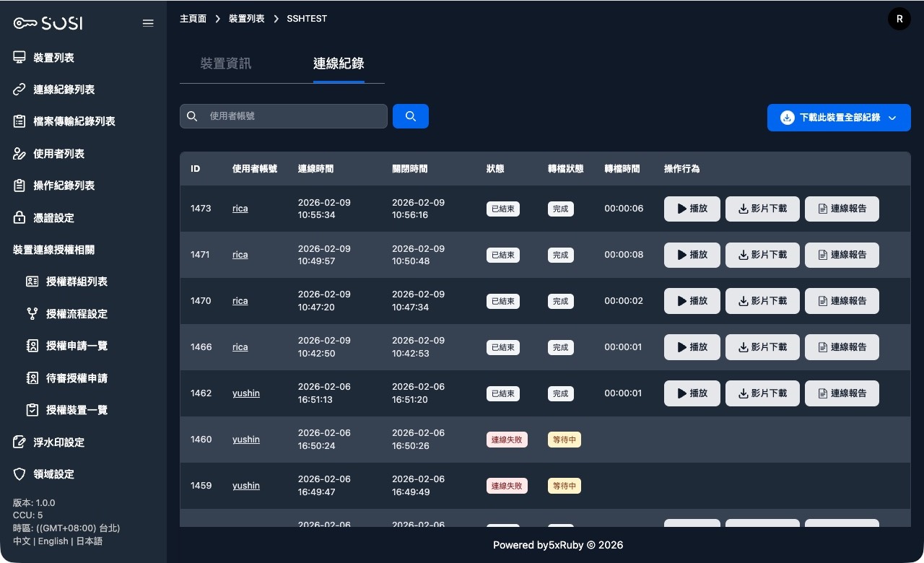Open 授權群組列表 under device authorization
Viewport: 924px width, 563px height.
click(77, 281)
